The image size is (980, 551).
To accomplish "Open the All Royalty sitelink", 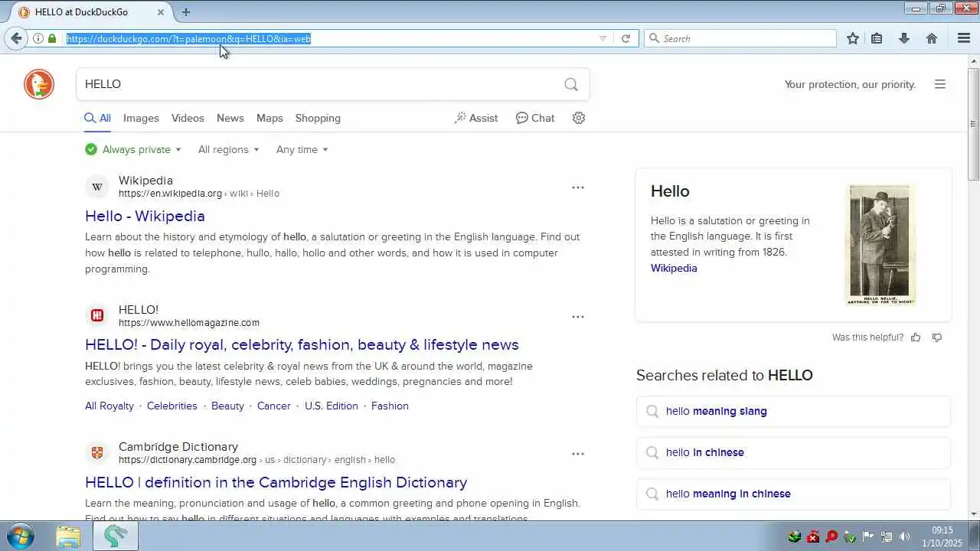I will coord(109,406).
